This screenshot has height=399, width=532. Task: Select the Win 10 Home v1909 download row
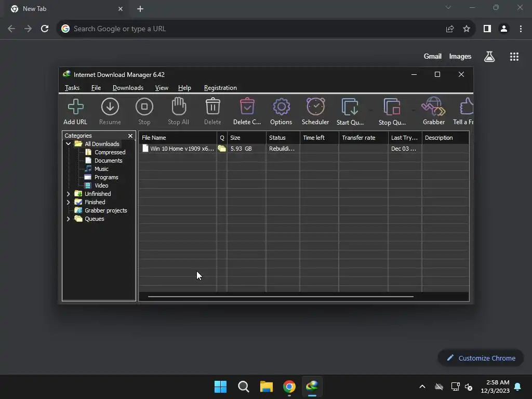click(x=303, y=149)
